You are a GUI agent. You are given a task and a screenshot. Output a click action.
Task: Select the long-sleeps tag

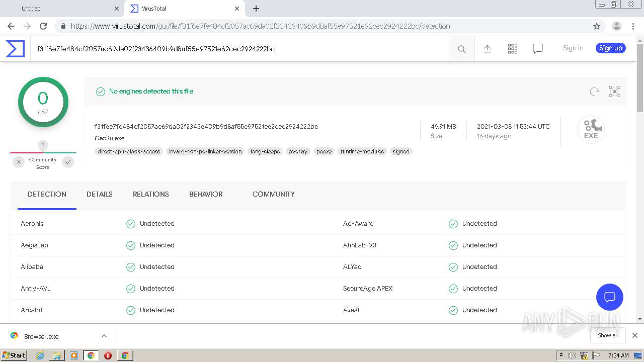point(265,151)
